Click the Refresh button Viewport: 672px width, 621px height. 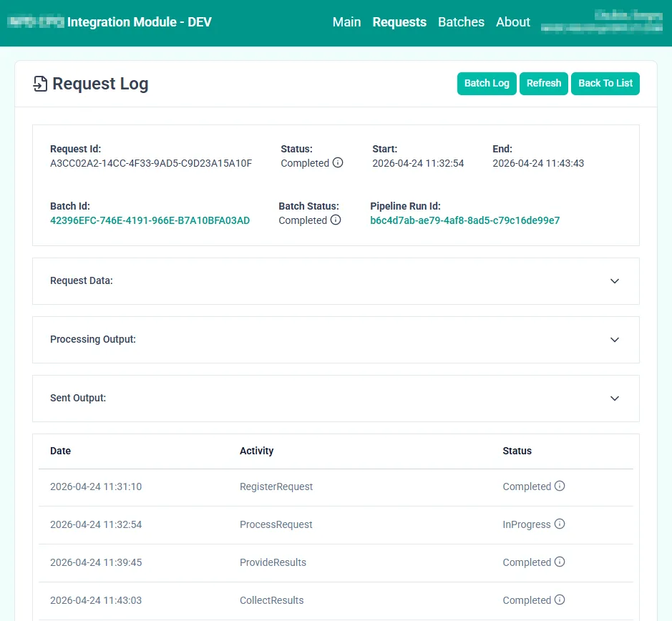pos(543,84)
